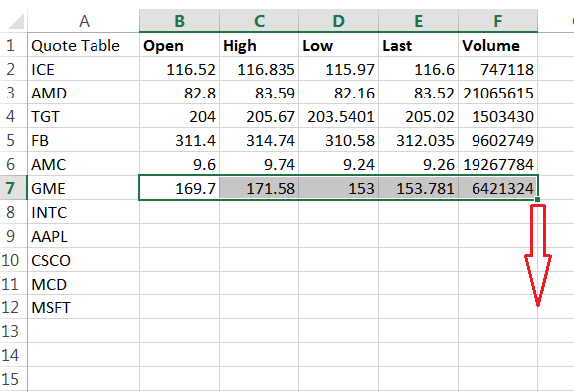Click the cell containing 116.835
The height and width of the screenshot is (392, 574).
click(x=260, y=69)
